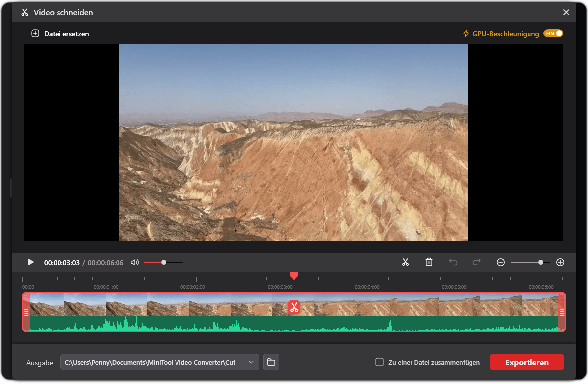Click the green audio waveform track
The width and height of the screenshot is (588, 384).
coord(294,323)
